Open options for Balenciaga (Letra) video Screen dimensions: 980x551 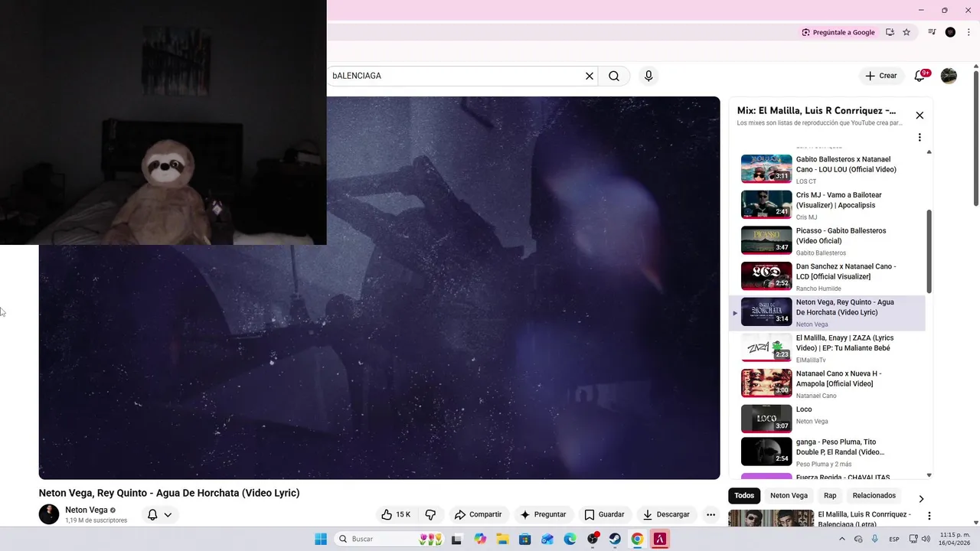pos(929,516)
